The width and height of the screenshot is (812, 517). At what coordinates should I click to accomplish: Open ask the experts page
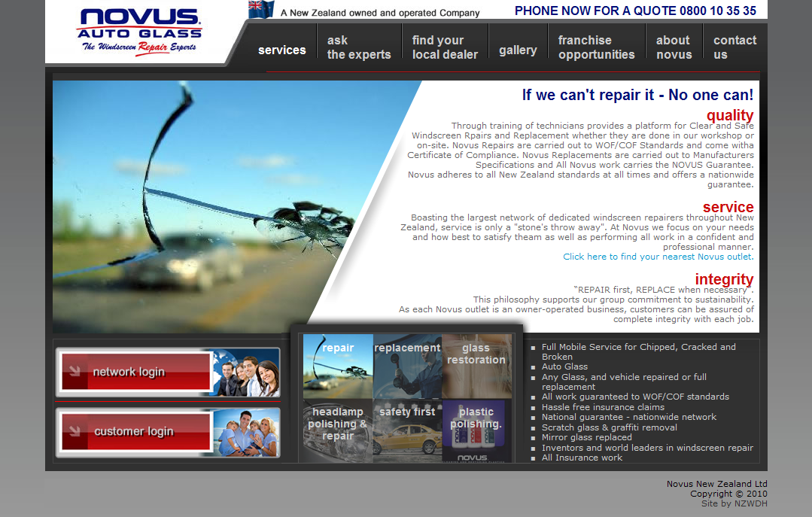[x=358, y=47]
